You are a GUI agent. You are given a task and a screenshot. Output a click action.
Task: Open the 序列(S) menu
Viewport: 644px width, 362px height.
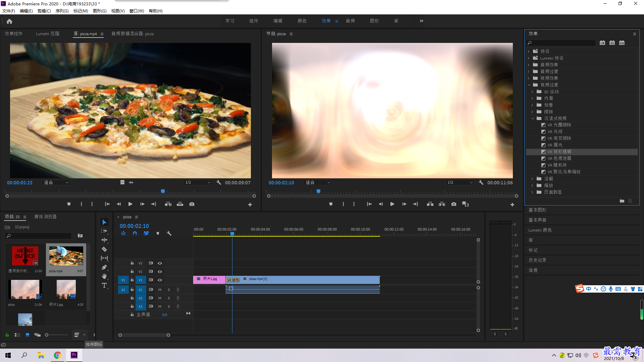click(62, 11)
